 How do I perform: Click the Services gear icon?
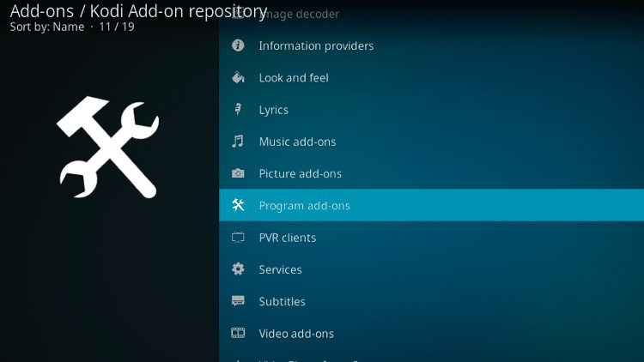pyautogui.click(x=239, y=269)
